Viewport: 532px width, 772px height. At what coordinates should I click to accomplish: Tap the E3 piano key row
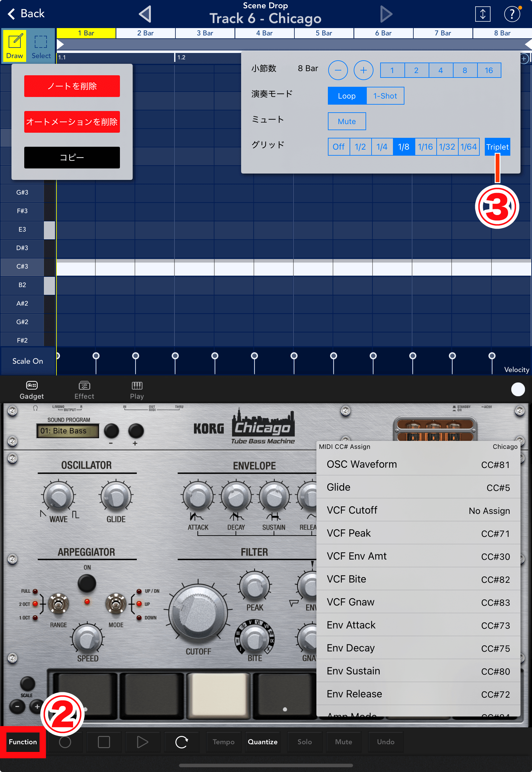pyautogui.click(x=27, y=230)
